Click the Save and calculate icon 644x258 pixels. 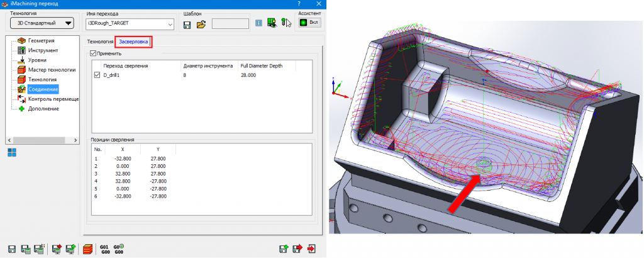(x=25, y=249)
